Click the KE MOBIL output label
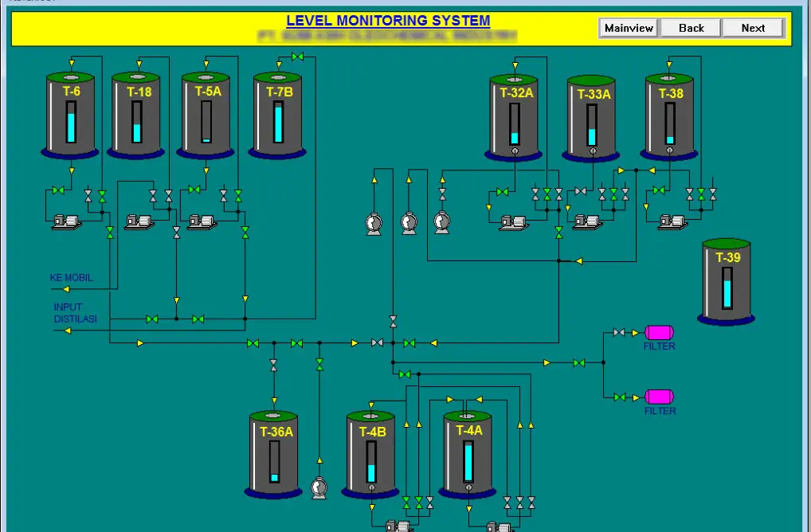Screen dimensions: 811x532 tap(72, 278)
